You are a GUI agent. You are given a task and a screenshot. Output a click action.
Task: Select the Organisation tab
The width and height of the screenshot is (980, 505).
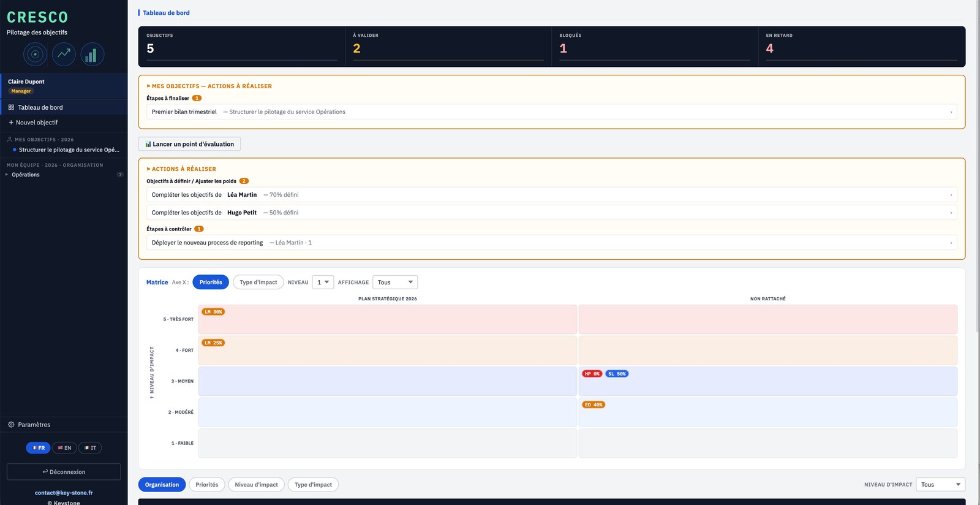162,485
